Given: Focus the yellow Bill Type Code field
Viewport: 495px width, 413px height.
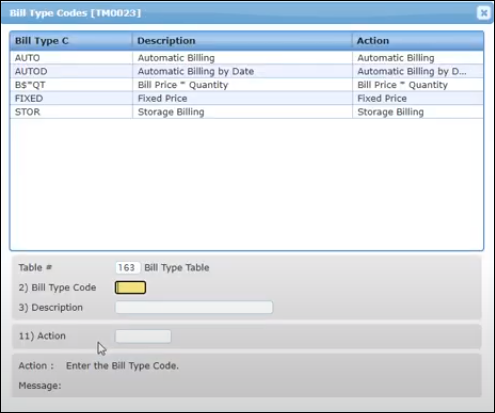Looking at the screenshot, I should (x=130, y=287).
